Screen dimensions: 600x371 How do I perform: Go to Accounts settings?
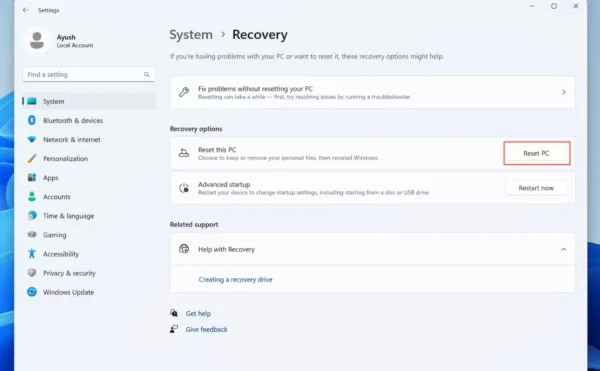89,197
